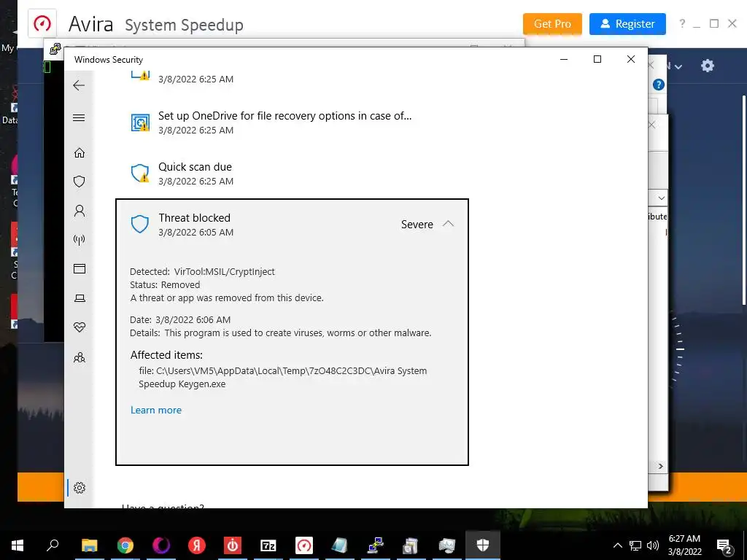Image resolution: width=747 pixels, height=560 pixels.
Task: Click the OneDrive file recovery notification icon
Action: [x=140, y=122]
